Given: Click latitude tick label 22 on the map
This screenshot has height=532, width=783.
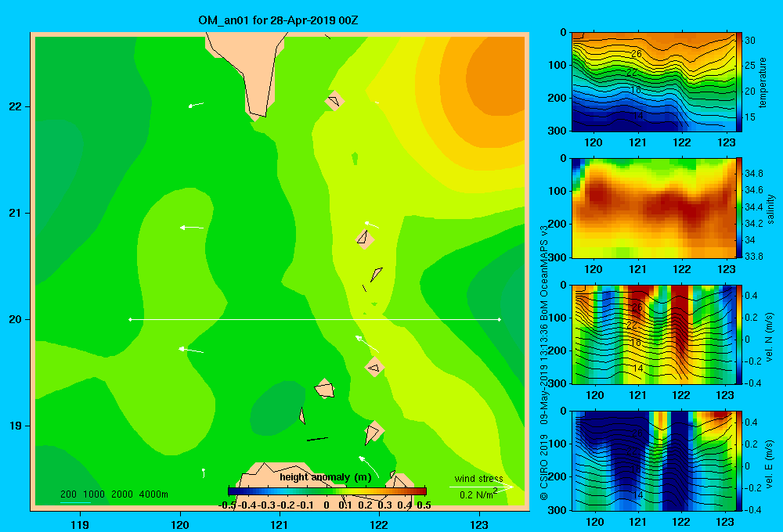Looking at the screenshot, I should (x=16, y=106).
